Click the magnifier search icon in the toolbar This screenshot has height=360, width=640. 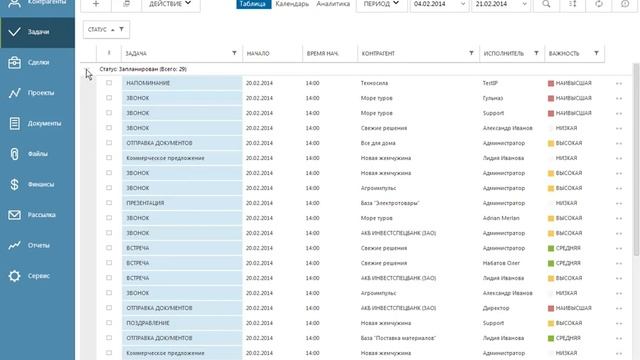(546, 4)
